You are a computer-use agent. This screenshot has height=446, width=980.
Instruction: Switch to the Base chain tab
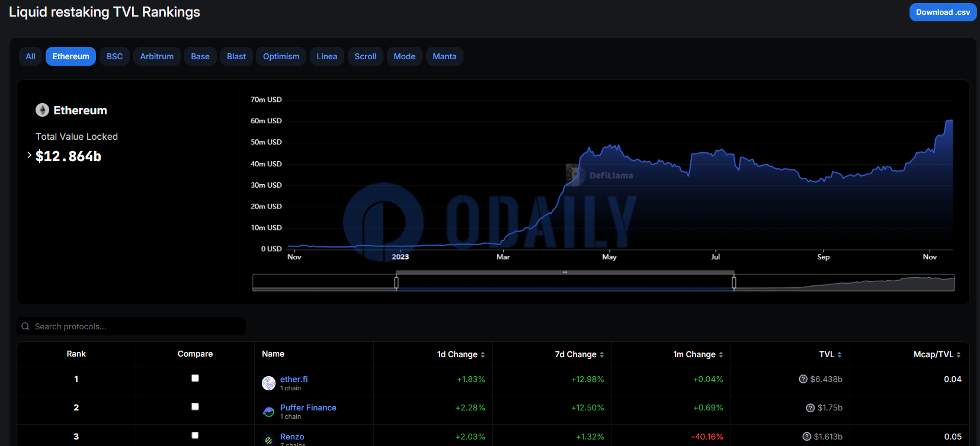point(200,56)
